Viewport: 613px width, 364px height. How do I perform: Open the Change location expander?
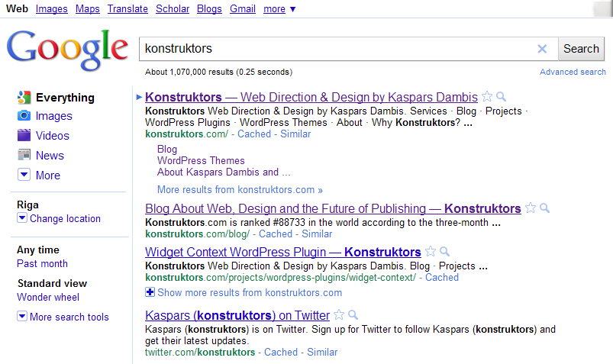tap(22, 219)
